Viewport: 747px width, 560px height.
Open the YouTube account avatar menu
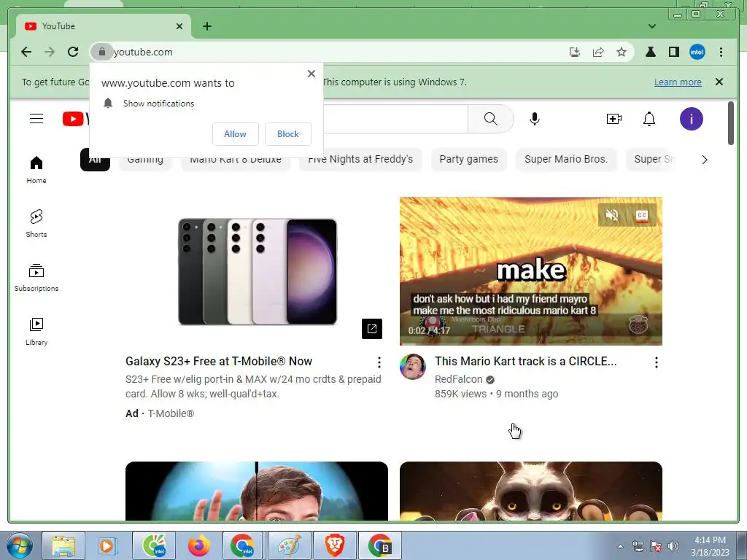(692, 119)
